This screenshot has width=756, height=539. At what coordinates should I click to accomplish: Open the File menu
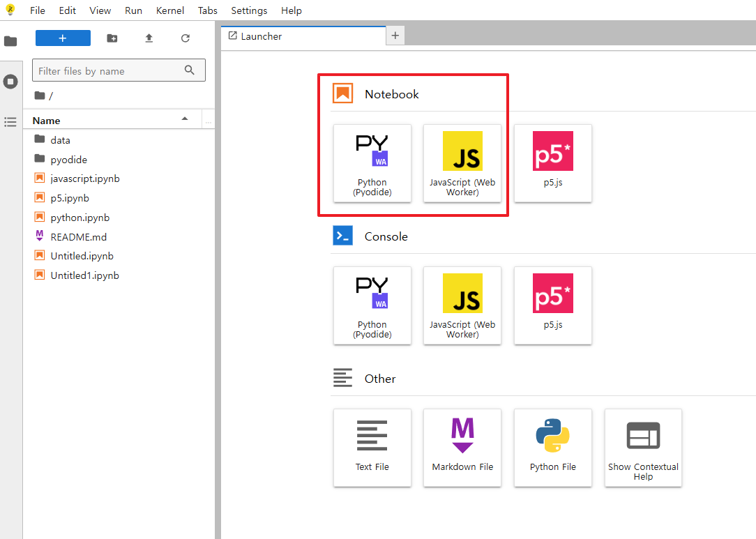tap(37, 10)
